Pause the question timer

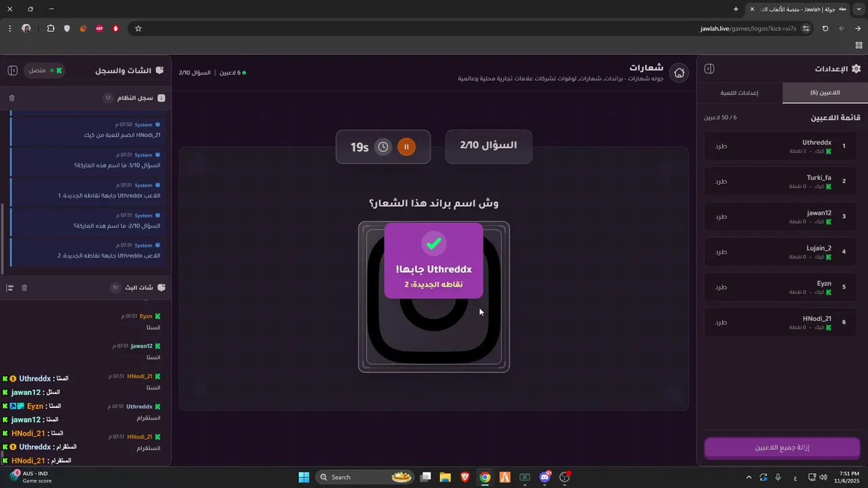click(406, 147)
